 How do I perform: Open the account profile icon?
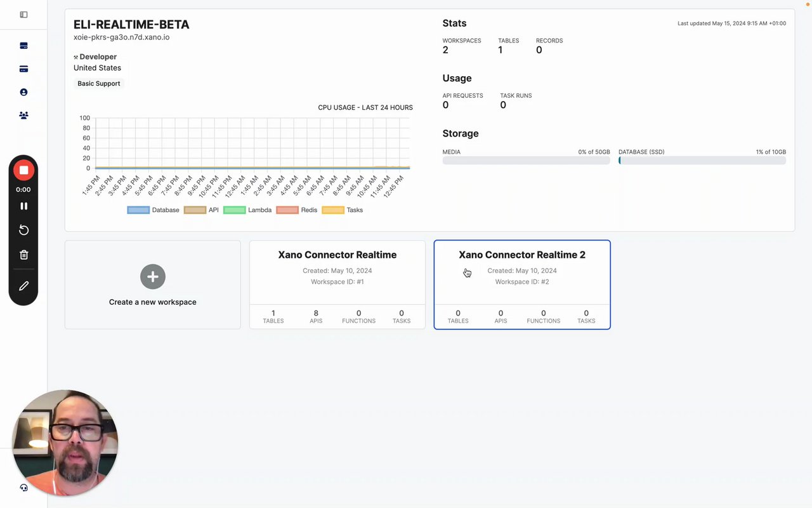pyautogui.click(x=23, y=92)
